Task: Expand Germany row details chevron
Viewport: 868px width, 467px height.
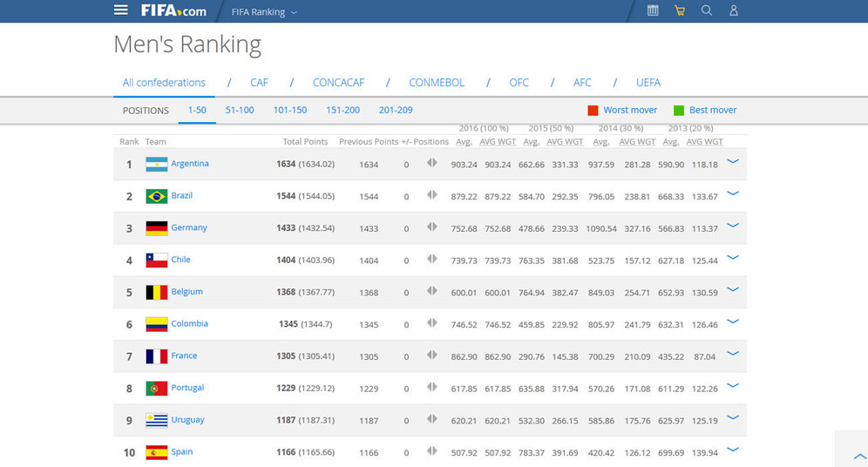Action: point(732,226)
